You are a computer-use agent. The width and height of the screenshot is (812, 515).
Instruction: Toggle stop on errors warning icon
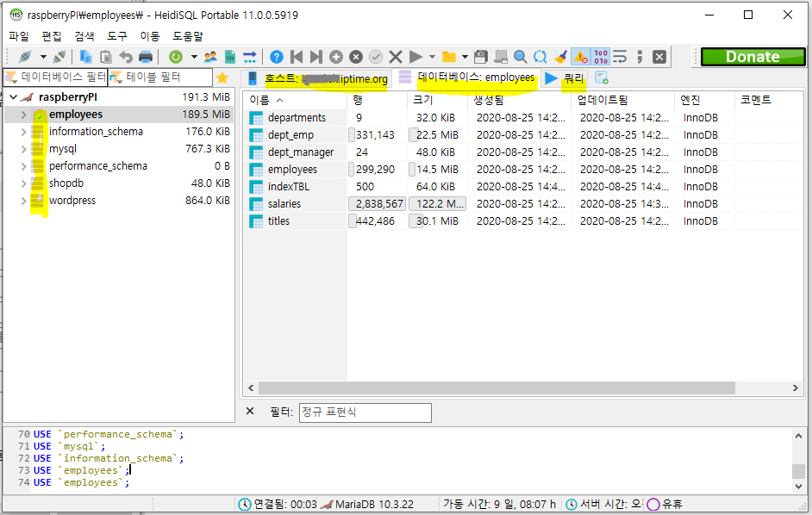point(580,57)
